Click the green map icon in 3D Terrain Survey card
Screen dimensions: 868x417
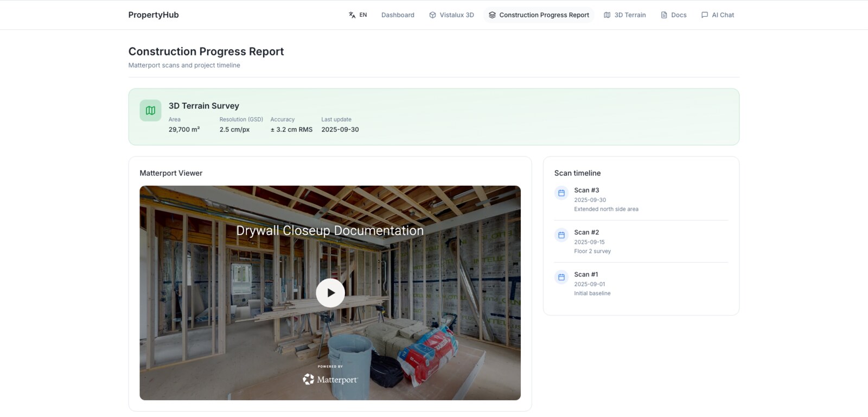150,110
